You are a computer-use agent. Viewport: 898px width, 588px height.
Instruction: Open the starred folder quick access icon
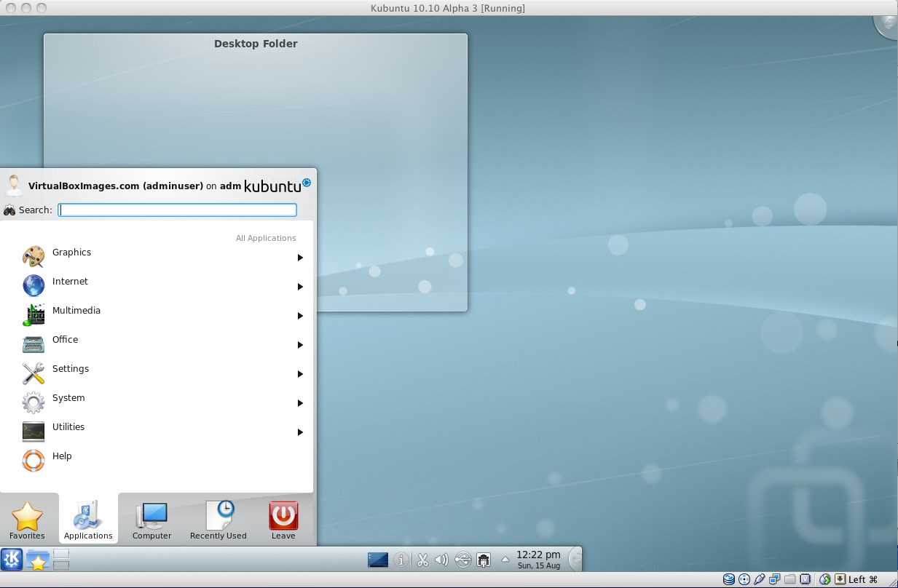click(38, 560)
